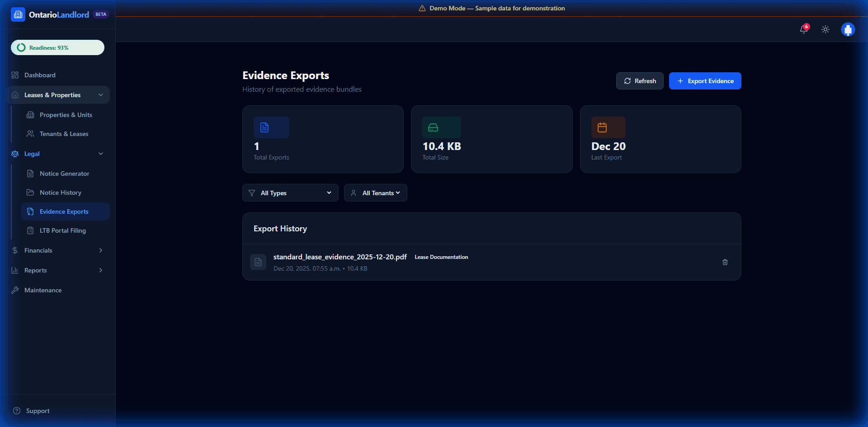This screenshot has width=868, height=427.
Task: Select the Notice Generator tool in sidebar
Action: [64, 174]
